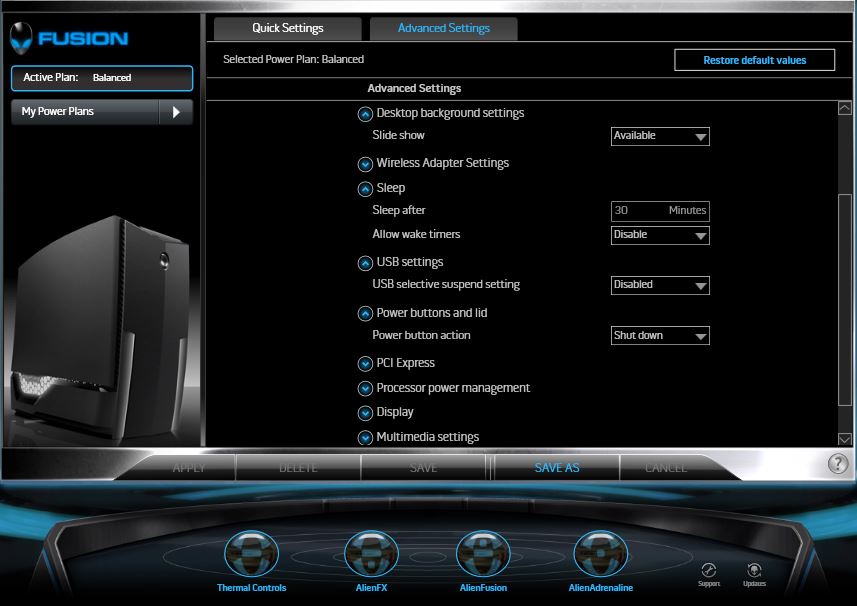857x606 pixels.
Task: Click the 'Sleep after' label
Action: pos(398,210)
